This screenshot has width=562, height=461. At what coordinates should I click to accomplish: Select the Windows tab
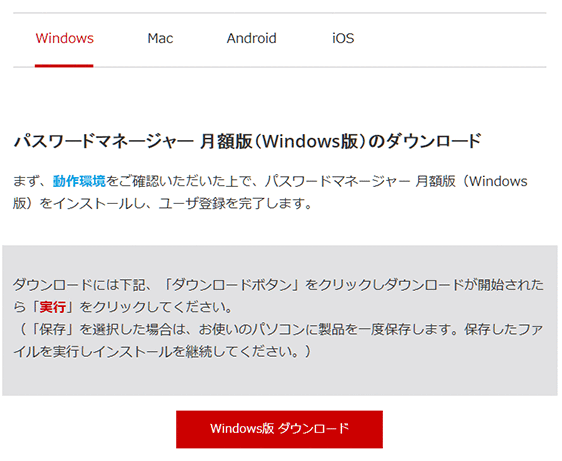pyautogui.click(x=65, y=38)
